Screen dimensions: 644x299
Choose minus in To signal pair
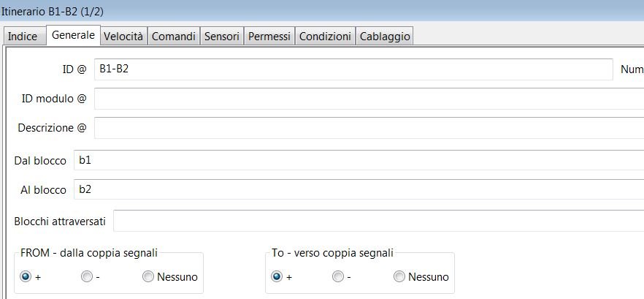(x=337, y=277)
